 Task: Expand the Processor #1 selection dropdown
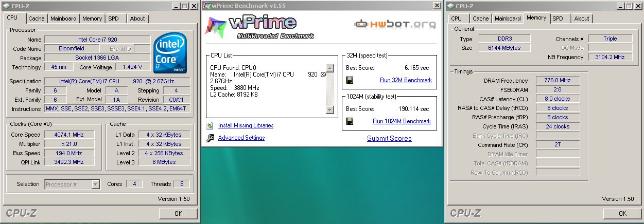tap(95, 184)
